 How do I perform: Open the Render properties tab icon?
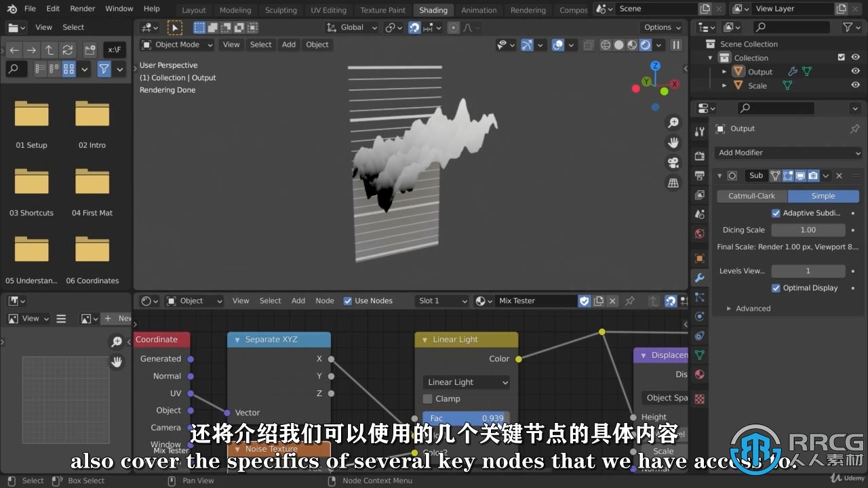tap(699, 156)
